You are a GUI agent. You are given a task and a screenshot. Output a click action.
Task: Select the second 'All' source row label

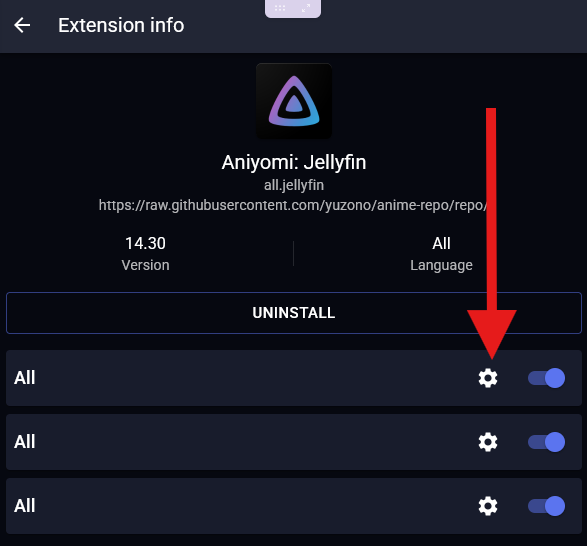(x=25, y=442)
